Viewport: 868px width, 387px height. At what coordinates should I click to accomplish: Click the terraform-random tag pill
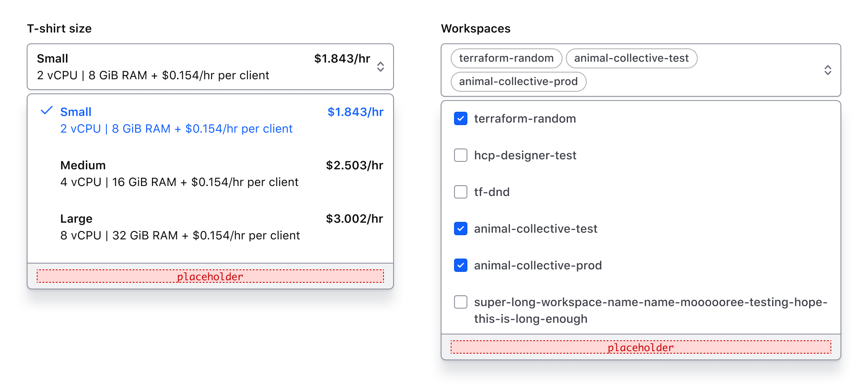(x=506, y=58)
